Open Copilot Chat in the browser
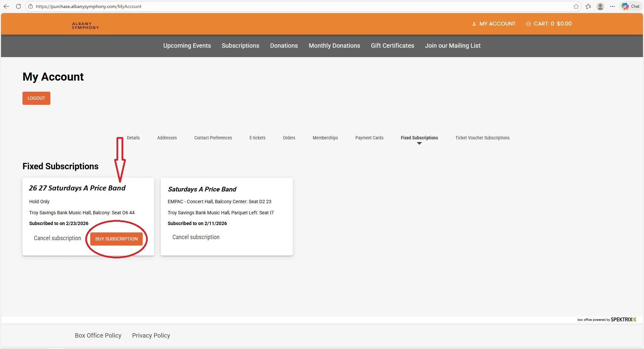The width and height of the screenshot is (644, 349). (x=631, y=6)
